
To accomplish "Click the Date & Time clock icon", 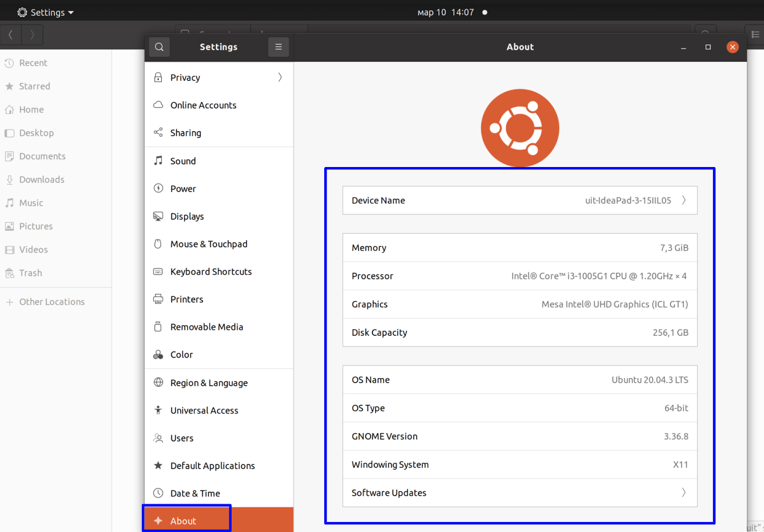I will (x=158, y=493).
